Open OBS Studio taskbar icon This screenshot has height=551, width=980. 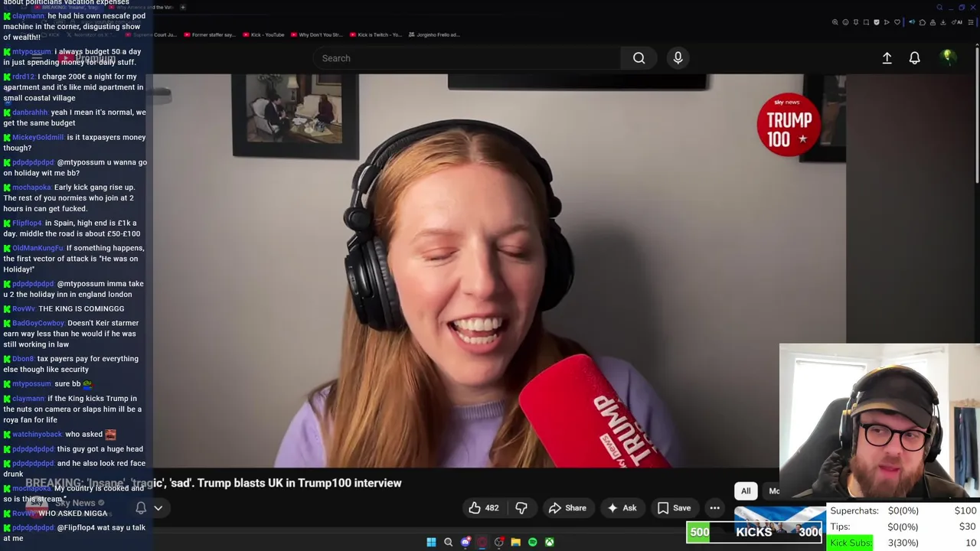tap(498, 542)
